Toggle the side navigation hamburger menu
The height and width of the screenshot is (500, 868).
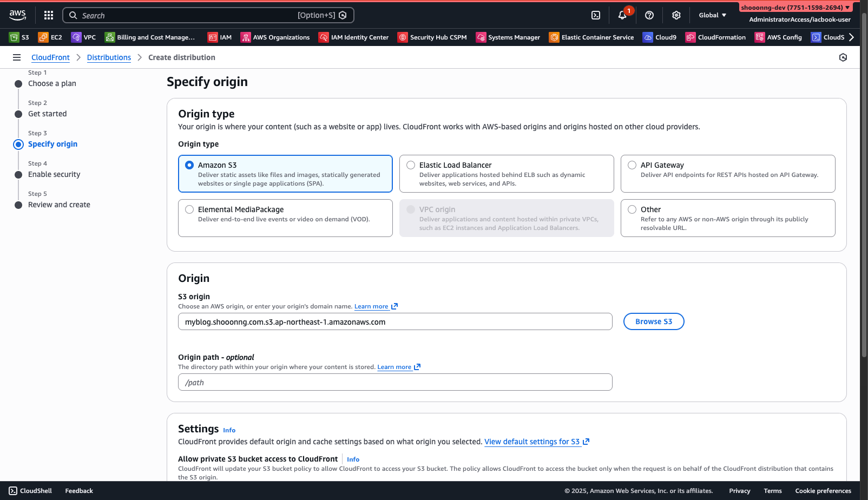[17, 57]
